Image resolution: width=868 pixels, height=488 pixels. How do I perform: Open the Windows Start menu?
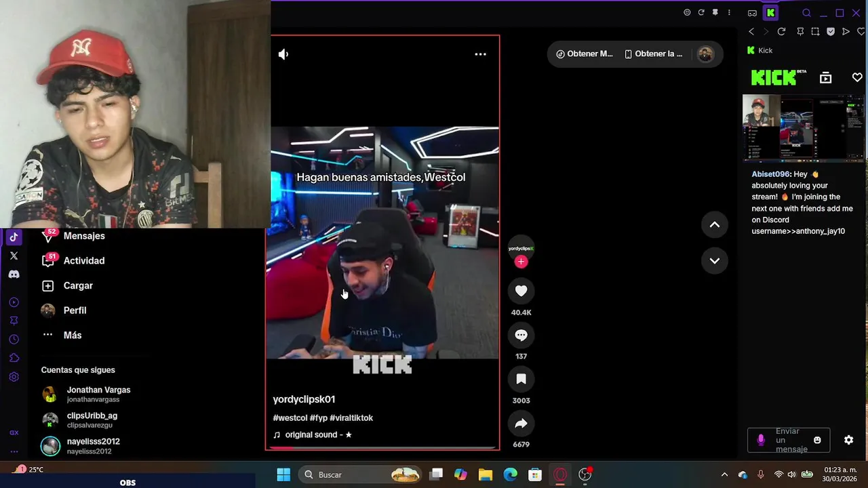(283, 474)
